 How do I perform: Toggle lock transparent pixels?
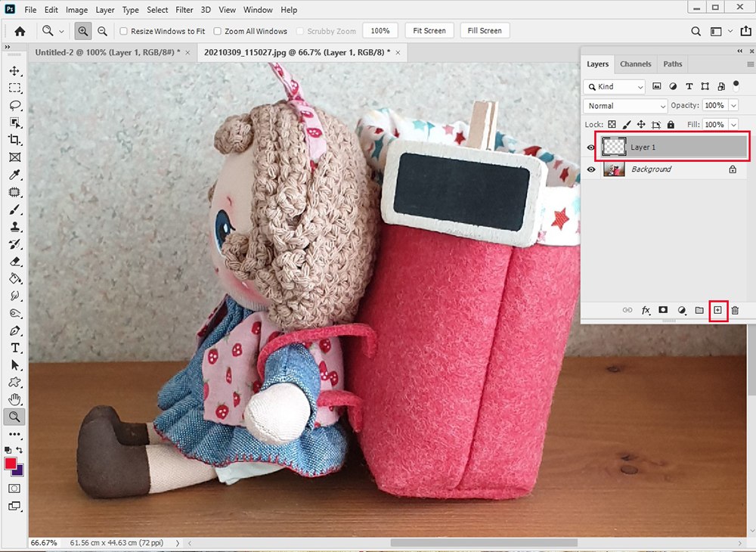coord(612,124)
